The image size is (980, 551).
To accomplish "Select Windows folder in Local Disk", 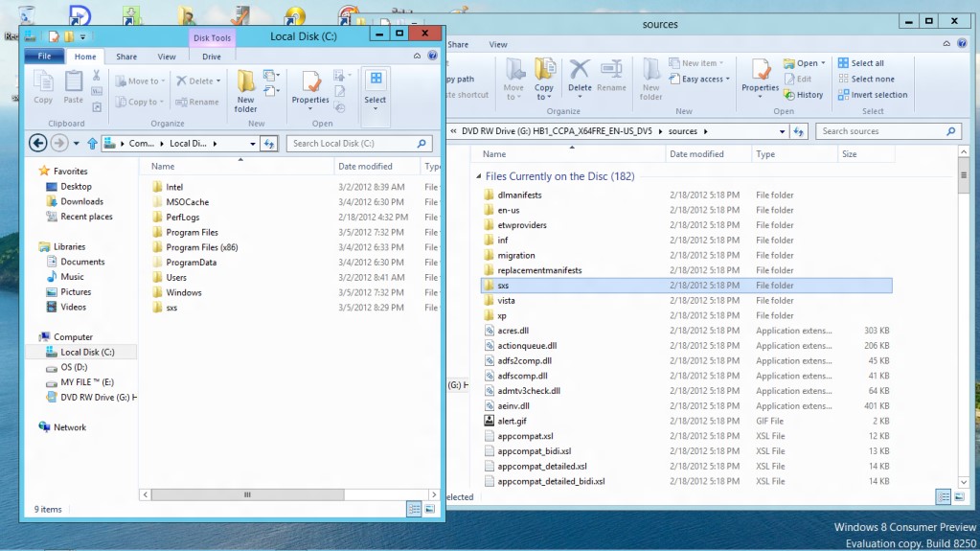I will tap(184, 292).
